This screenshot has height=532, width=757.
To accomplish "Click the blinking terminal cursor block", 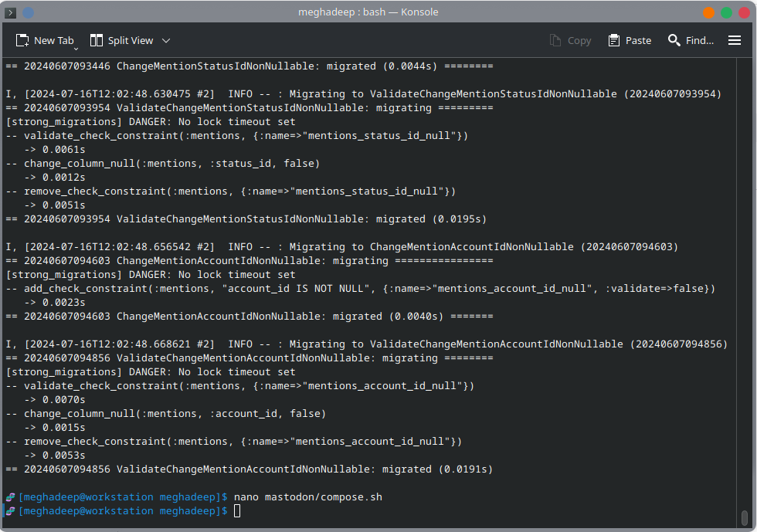I will (x=237, y=510).
